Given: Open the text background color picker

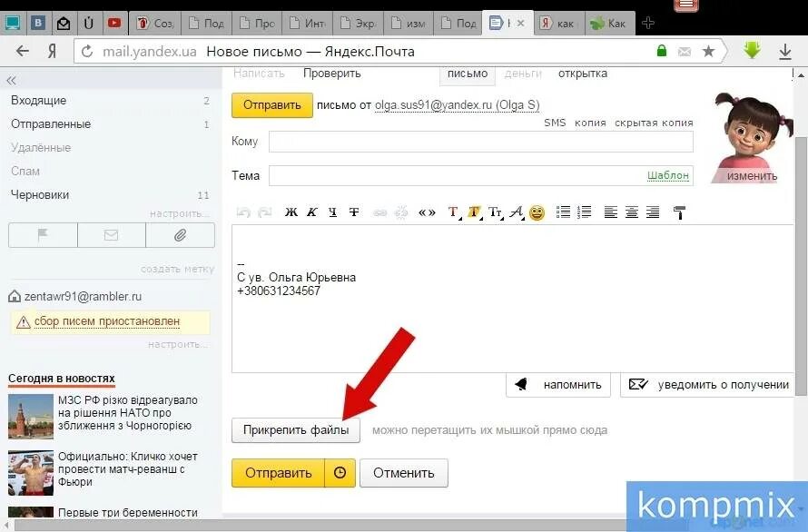Looking at the screenshot, I should click(x=474, y=212).
